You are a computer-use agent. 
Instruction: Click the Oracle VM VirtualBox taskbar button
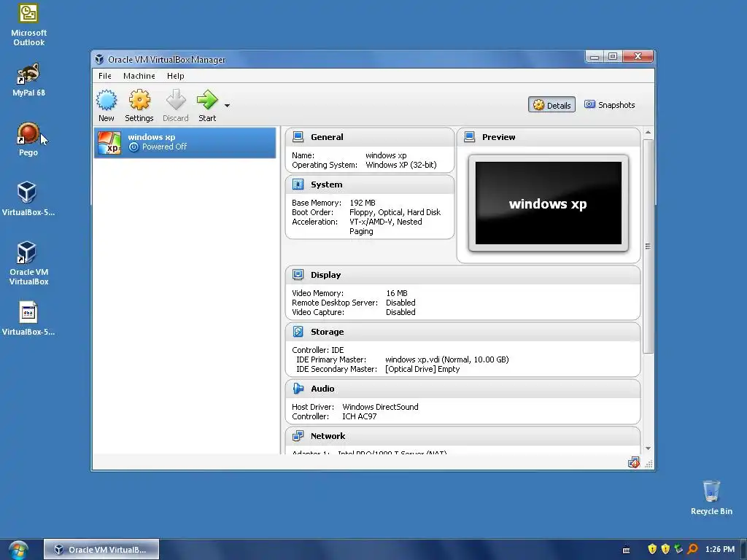point(101,550)
